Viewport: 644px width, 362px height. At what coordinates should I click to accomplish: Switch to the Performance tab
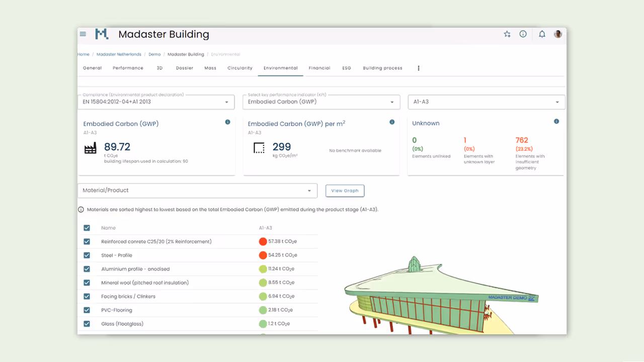coord(128,68)
